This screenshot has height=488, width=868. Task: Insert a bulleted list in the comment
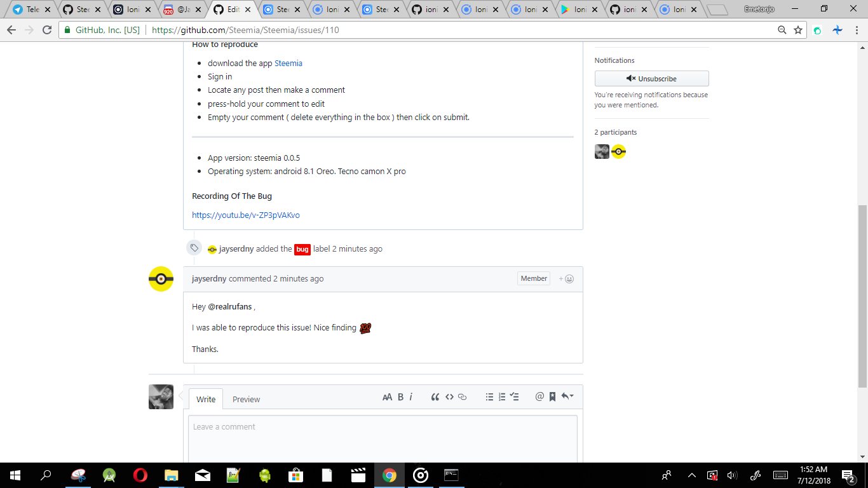click(489, 397)
